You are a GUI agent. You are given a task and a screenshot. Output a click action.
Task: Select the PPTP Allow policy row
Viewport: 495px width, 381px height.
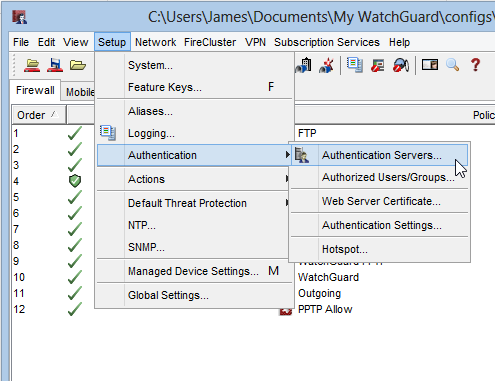click(x=325, y=309)
